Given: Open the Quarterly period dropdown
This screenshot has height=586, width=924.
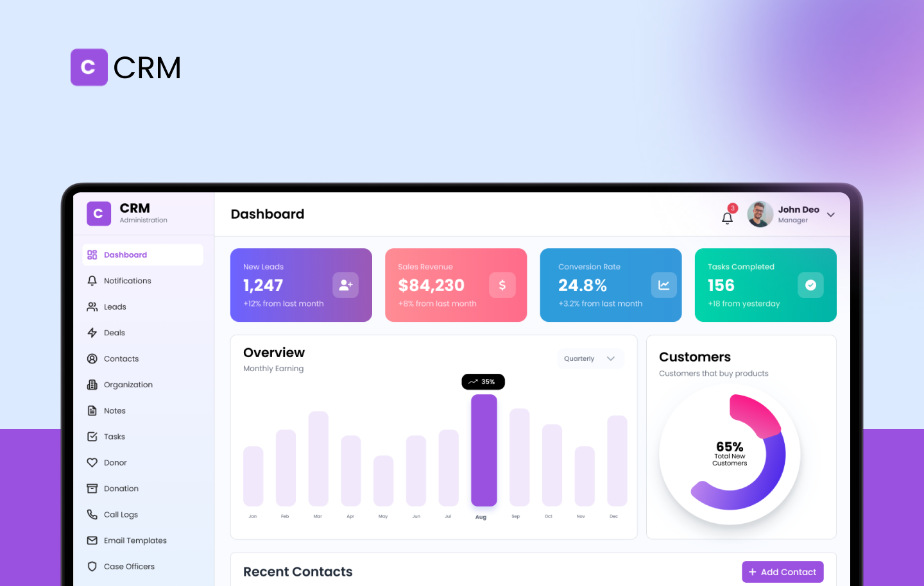Looking at the screenshot, I should (589, 358).
